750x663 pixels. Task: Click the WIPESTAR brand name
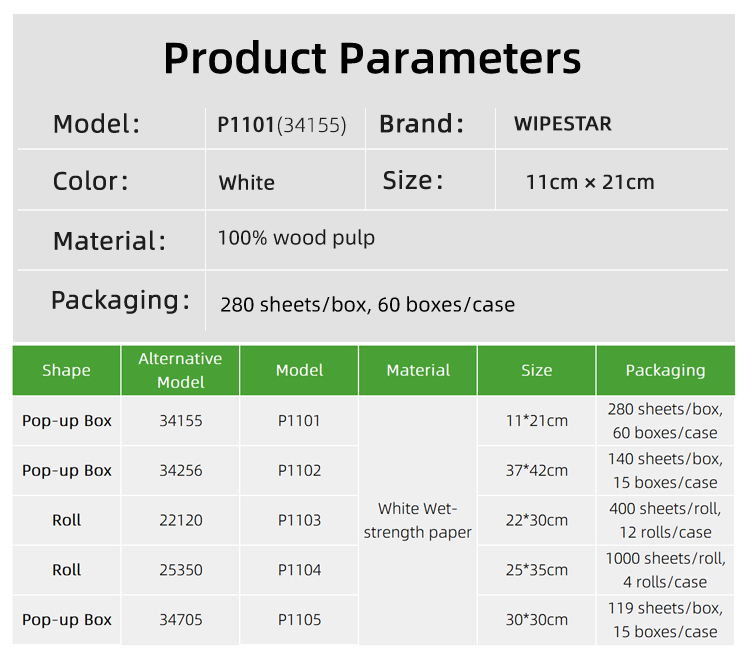[562, 124]
